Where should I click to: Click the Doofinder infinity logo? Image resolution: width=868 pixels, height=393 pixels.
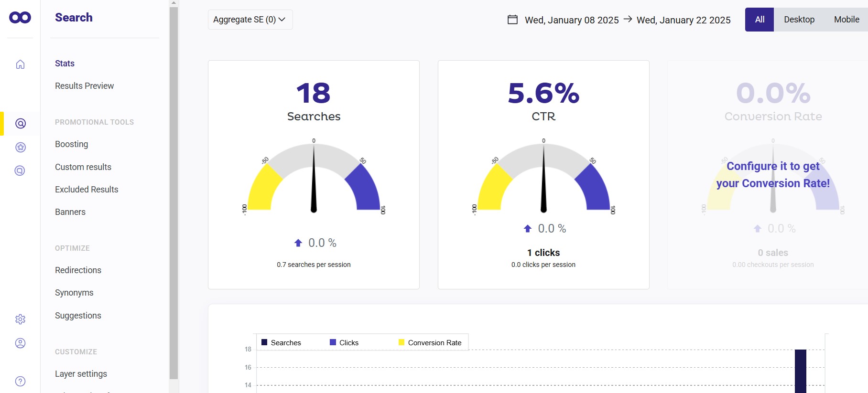(x=20, y=18)
